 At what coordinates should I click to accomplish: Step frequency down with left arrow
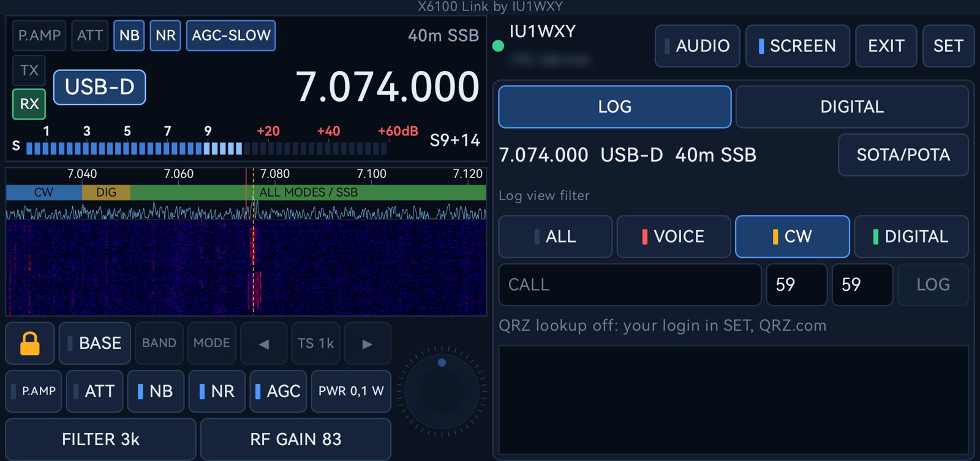pyautogui.click(x=264, y=343)
